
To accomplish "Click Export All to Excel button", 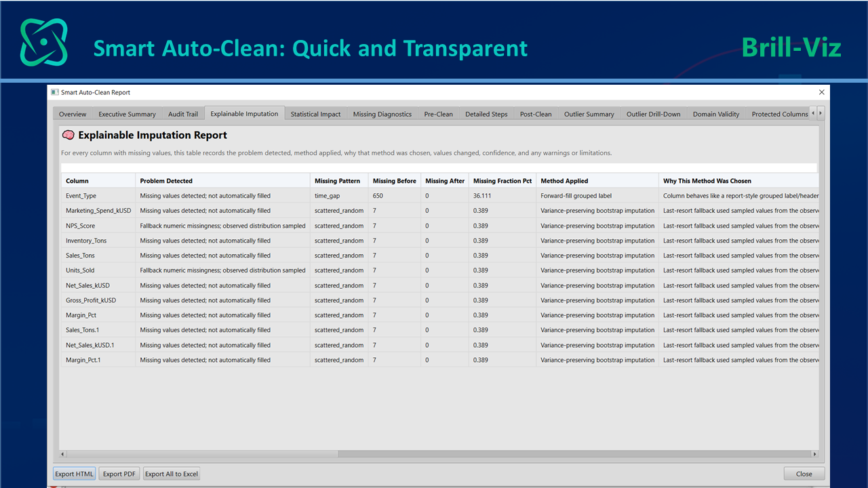I will click(x=172, y=474).
